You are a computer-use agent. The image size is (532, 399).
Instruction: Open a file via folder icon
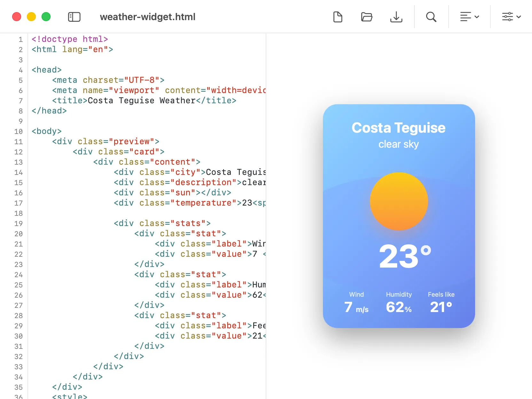367,17
